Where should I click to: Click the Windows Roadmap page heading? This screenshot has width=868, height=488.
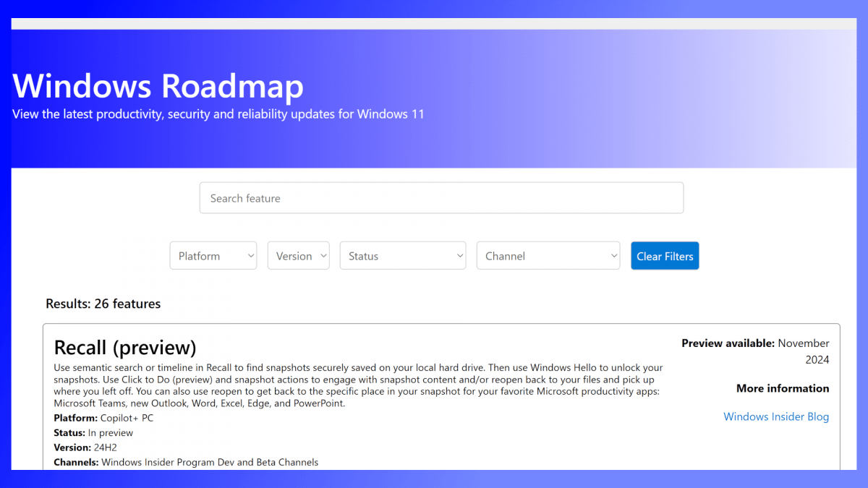pos(158,86)
